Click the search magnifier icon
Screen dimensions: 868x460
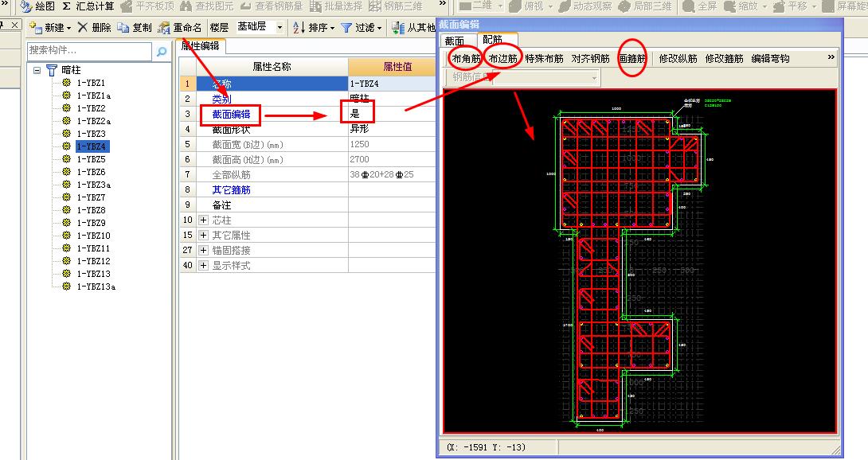pyautogui.click(x=162, y=52)
